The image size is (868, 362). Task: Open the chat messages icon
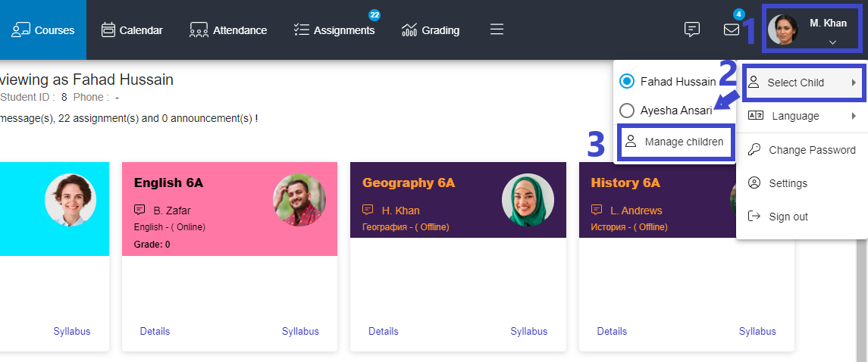click(x=692, y=30)
